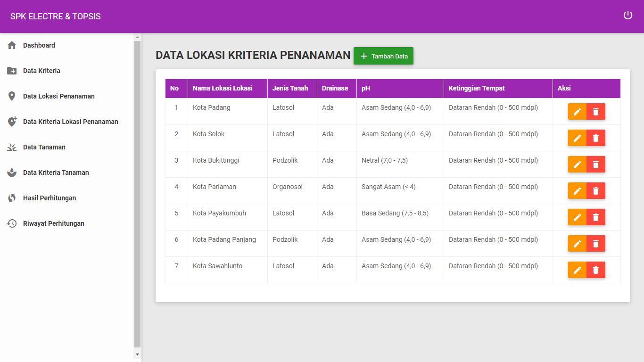Delete the Kota Bukittinggi row
Screen dimensions: 644x362
click(x=596, y=165)
